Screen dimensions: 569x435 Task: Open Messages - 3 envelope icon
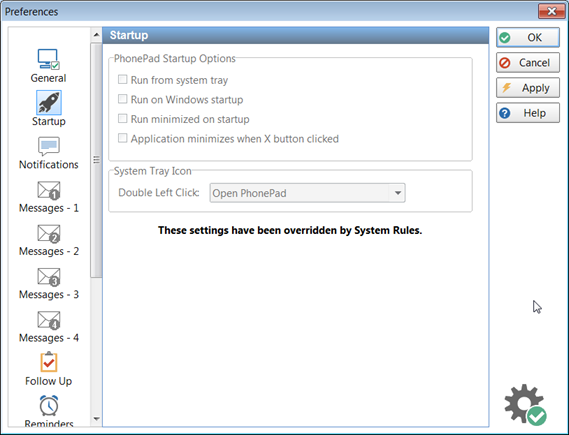tap(49, 277)
